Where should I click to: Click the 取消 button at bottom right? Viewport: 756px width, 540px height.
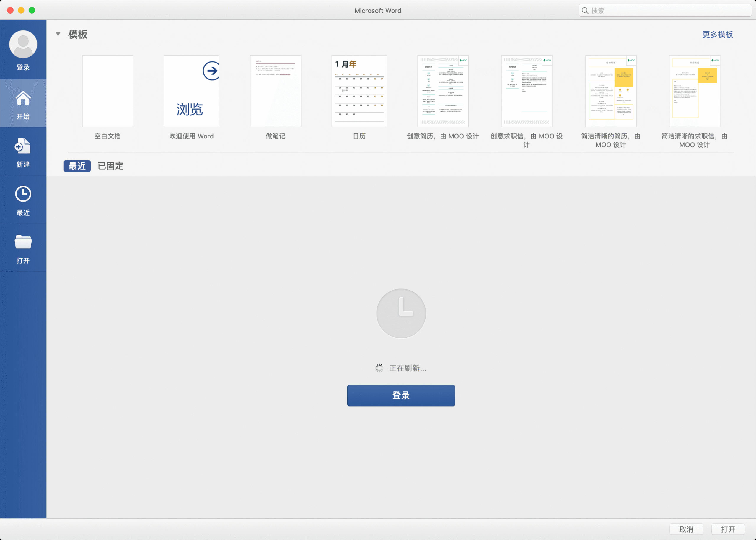point(687,529)
